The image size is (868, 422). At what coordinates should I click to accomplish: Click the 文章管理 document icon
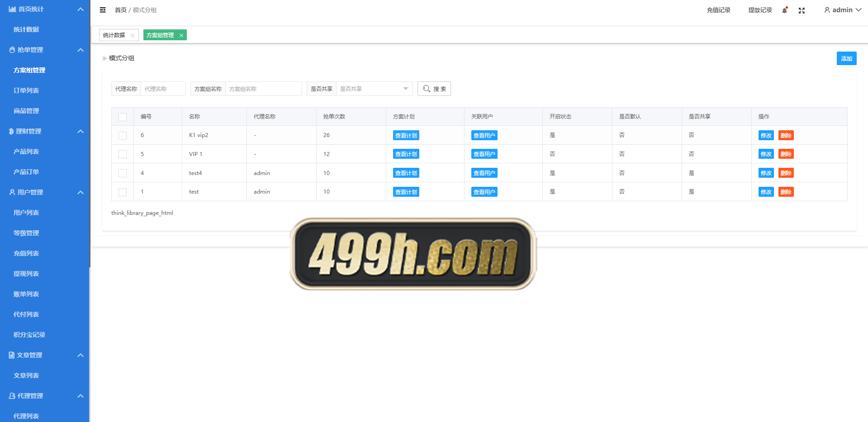click(x=12, y=355)
